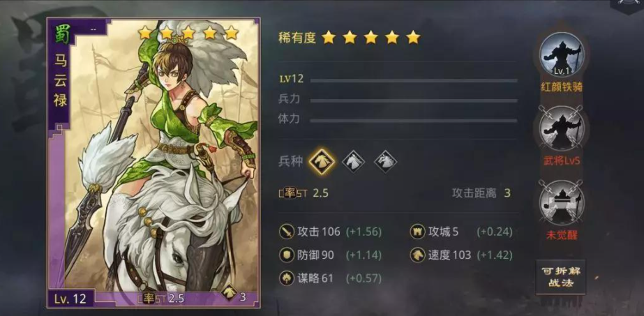Click the 蜀 faction badge on card
The image size is (644, 316).
pos(61,34)
